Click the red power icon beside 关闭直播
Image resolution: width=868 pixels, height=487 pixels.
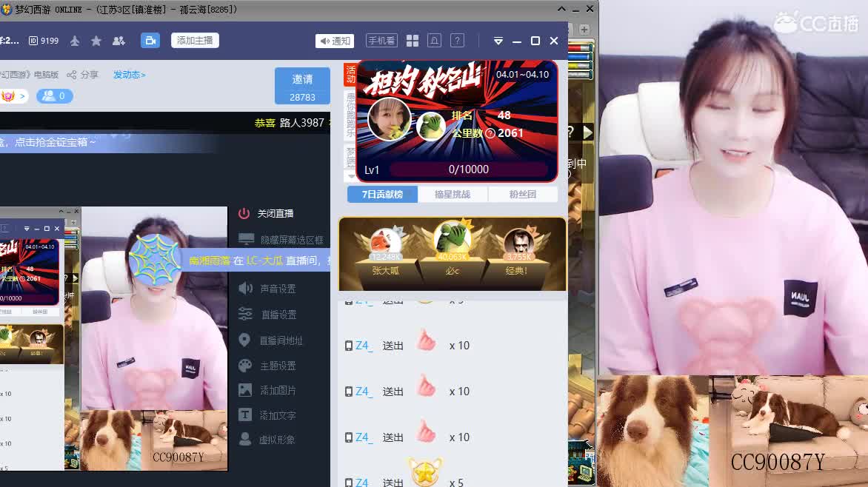click(244, 213)
